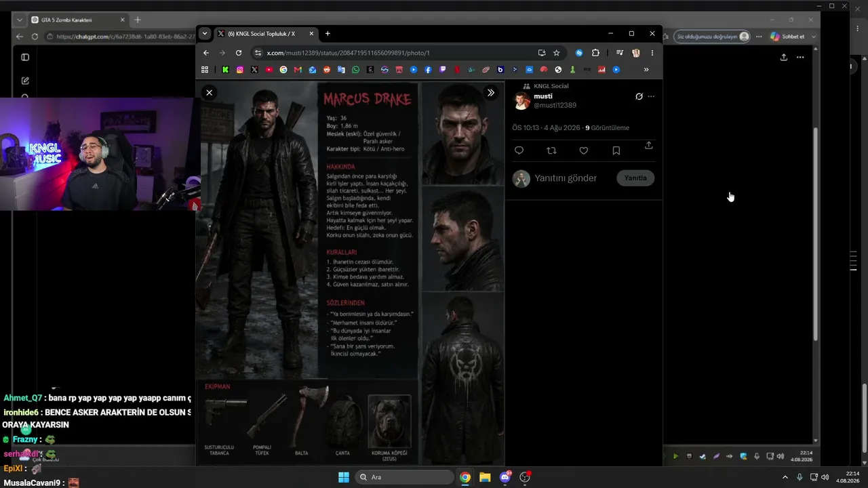
Task: Open the Instagram bookmark
Action: click(240, 70)
